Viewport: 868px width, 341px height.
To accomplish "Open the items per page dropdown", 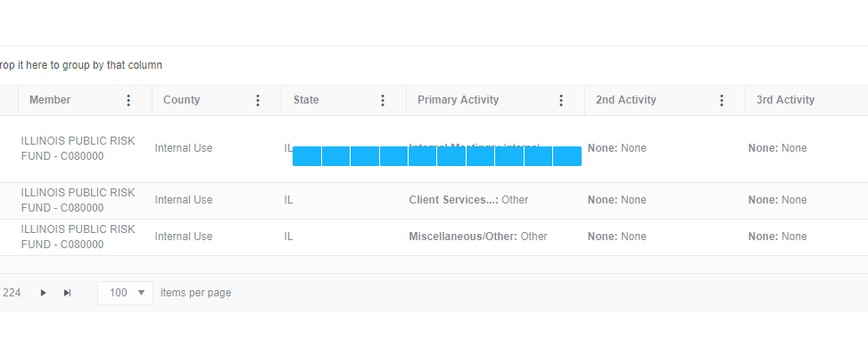I will pyautogui.click(x=125, y=293).
